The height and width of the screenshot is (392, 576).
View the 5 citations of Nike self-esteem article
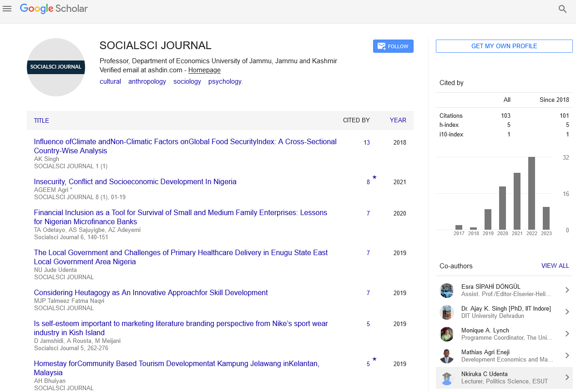368,324
